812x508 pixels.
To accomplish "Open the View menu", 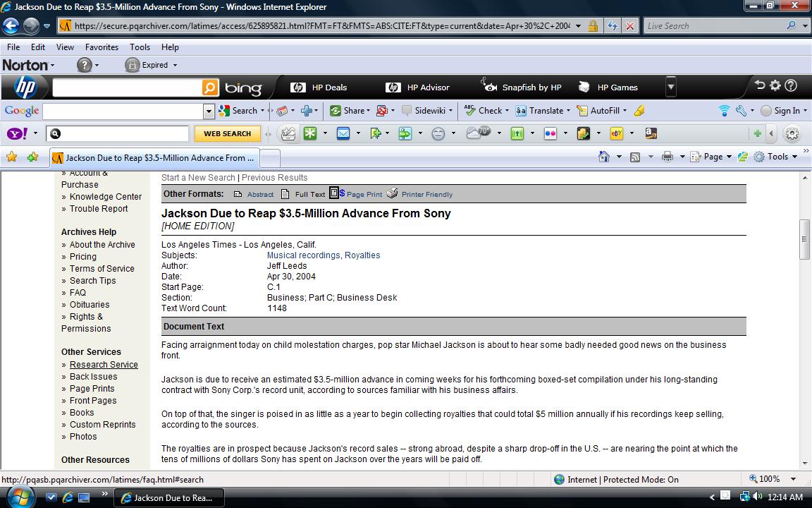I will 65,47.
